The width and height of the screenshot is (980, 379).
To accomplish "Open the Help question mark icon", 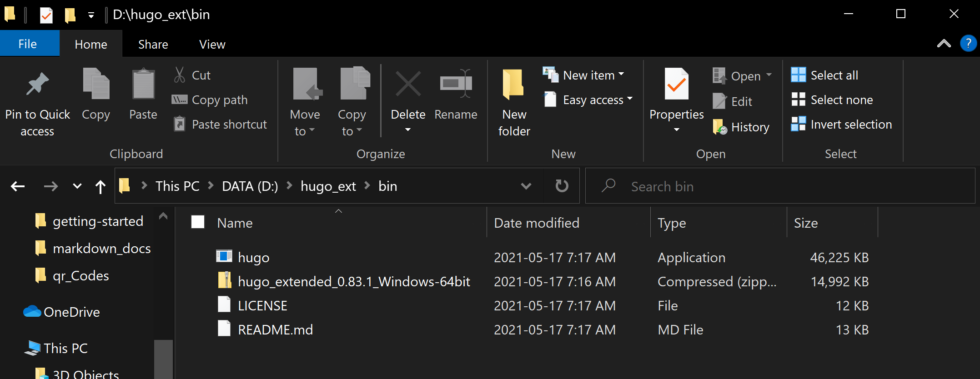I will click(968, 44).
